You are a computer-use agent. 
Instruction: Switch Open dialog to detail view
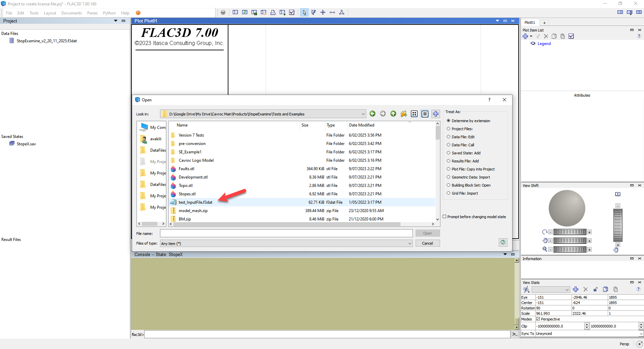click(x=425, y=114)
